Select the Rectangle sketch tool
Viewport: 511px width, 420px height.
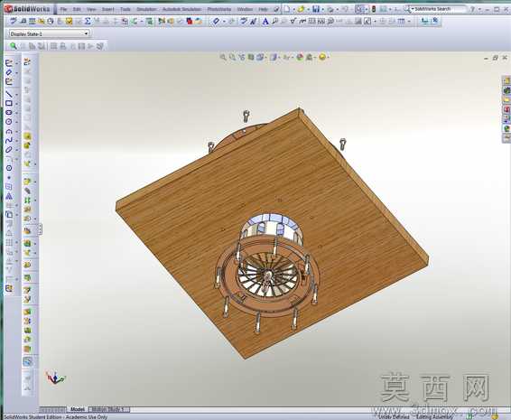9,103
